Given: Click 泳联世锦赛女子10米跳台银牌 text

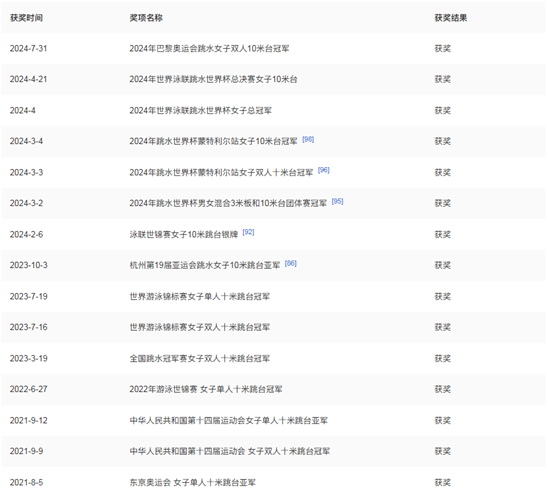Looking at the screenshot, I should click(184, 234).
